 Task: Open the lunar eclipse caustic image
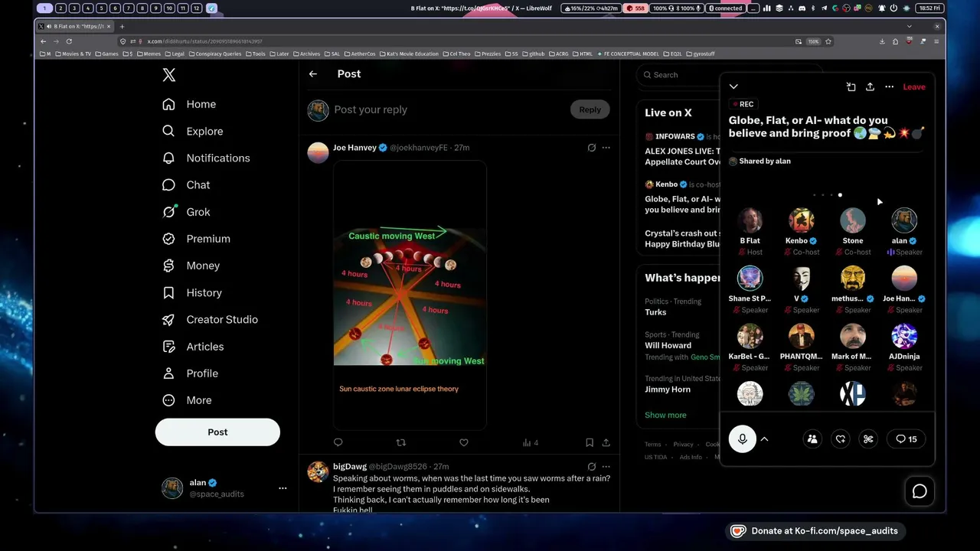tap(410, 295)
